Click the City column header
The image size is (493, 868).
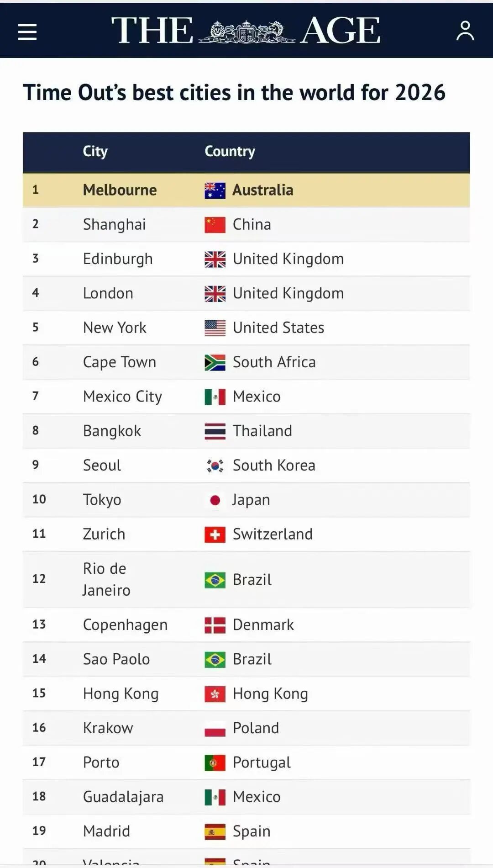95,151
